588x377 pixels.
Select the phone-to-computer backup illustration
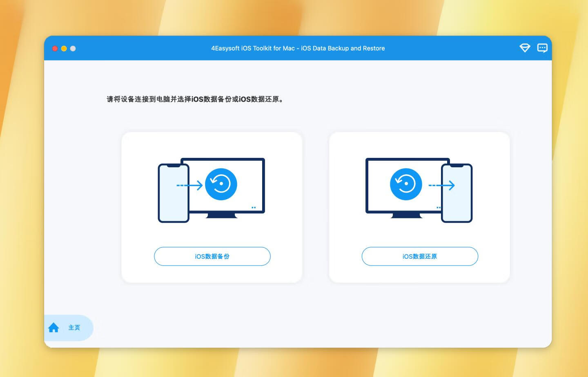tap(212, 190)
